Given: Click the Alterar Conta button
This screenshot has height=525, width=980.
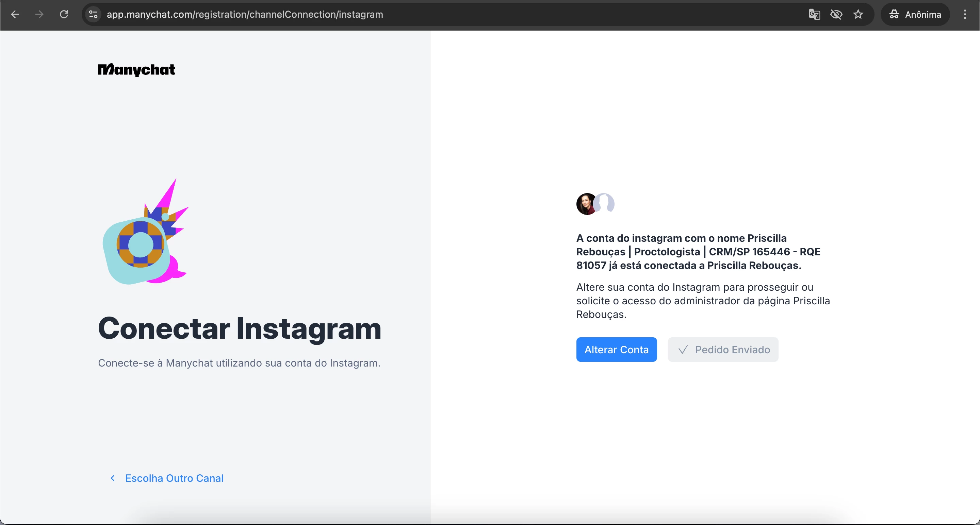Looking at the screenshot, I should tap(616, 349).
